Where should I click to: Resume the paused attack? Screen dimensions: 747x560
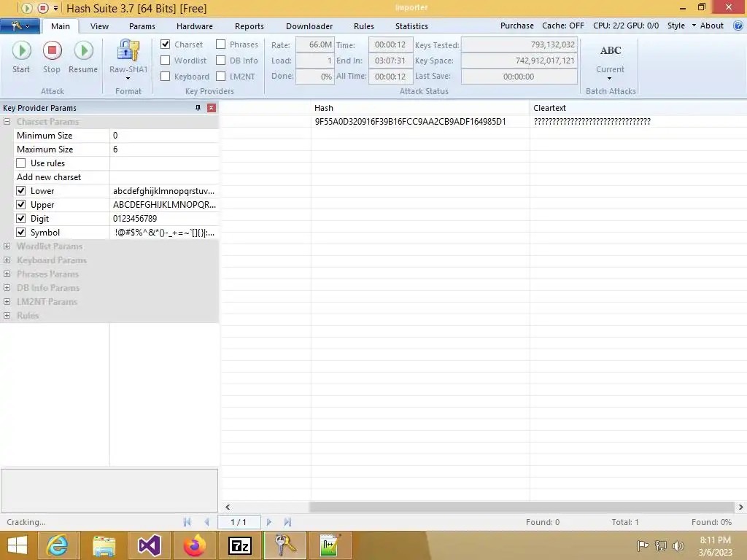tap(83, 50)
